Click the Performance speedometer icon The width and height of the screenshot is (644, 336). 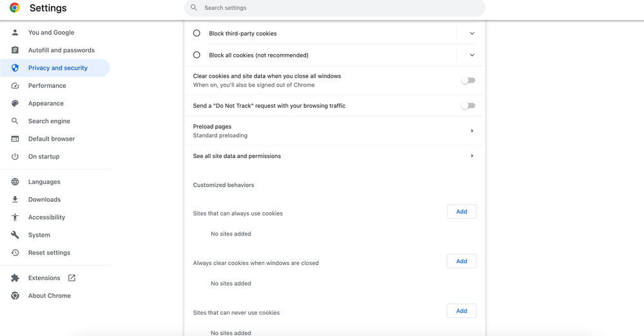(15, 86)
